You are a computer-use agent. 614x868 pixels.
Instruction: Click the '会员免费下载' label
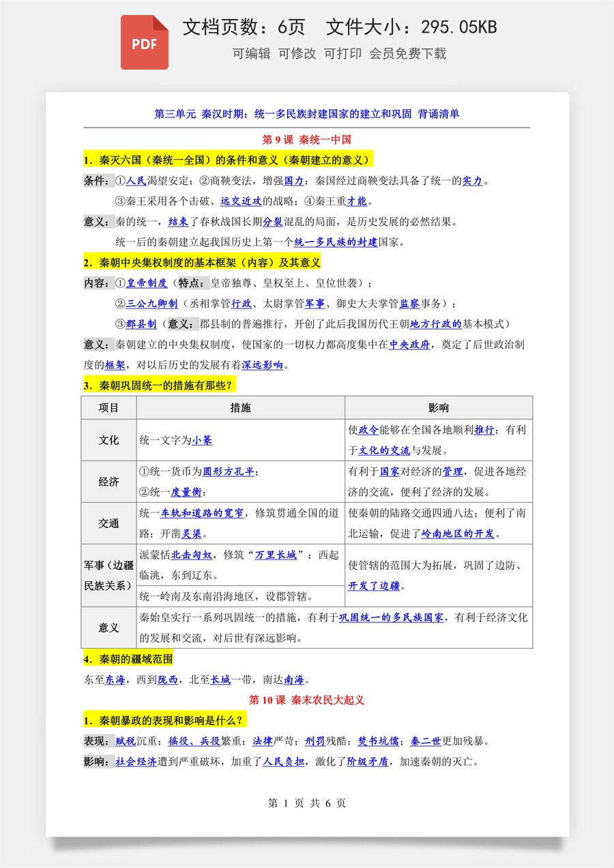point(408,54)
